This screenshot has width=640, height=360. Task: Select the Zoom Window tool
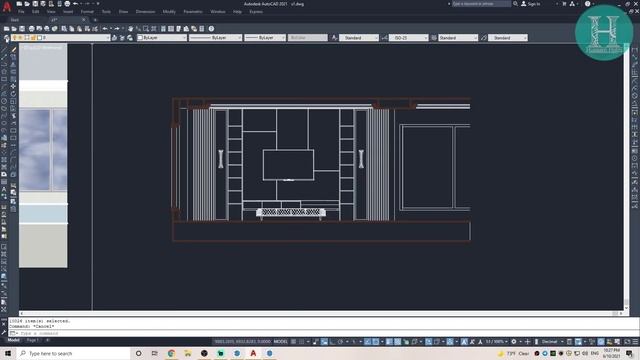(x=146, y=29)
